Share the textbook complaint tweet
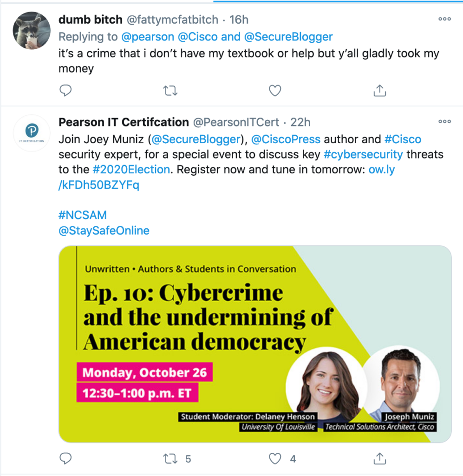Image resolution: width=463 pixels, height=476 pixels. [x=380, y=90]
